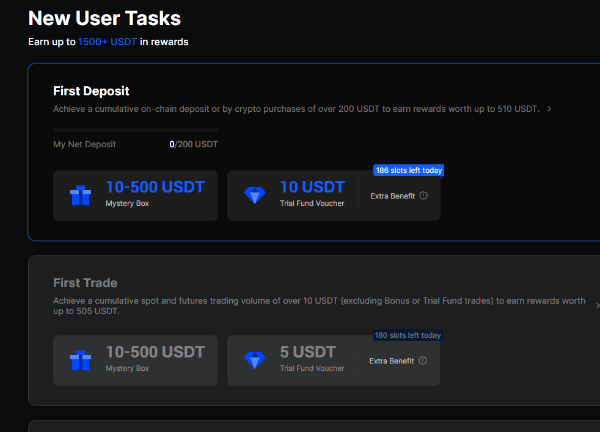Click the My Net Deposit progress bar
Viewport: 600px width, 432px height.
(135, 130)
